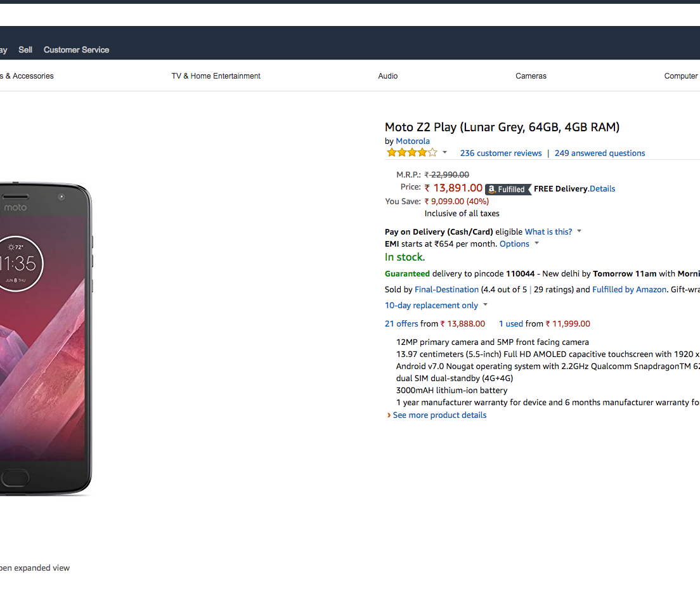
Task: View the 21 offers listing
Action: (401, 323)
